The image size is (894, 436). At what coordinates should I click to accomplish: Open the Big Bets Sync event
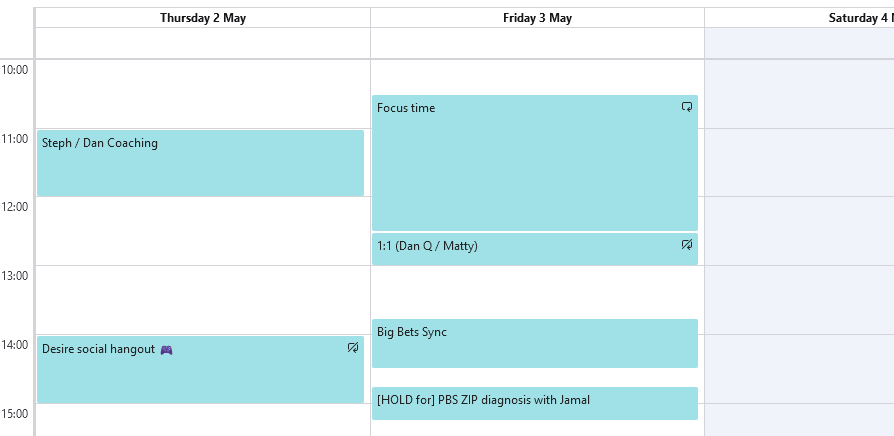coord(534,343)
